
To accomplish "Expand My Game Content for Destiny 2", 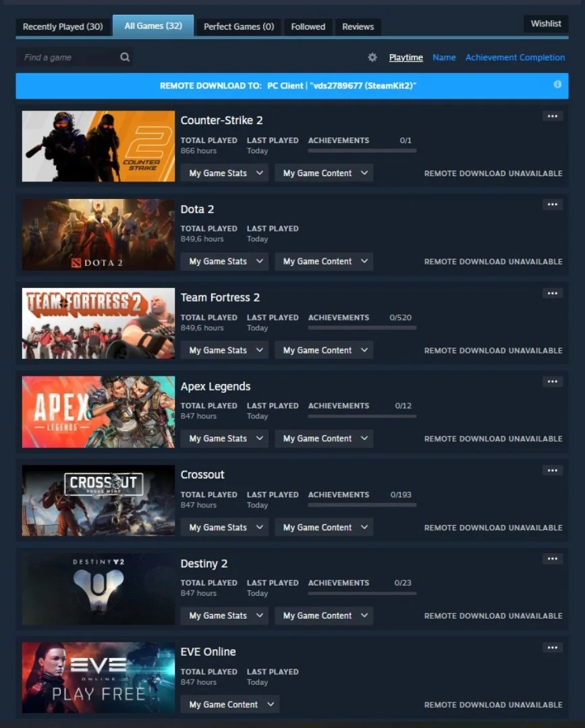I will [x=324, y=615].
